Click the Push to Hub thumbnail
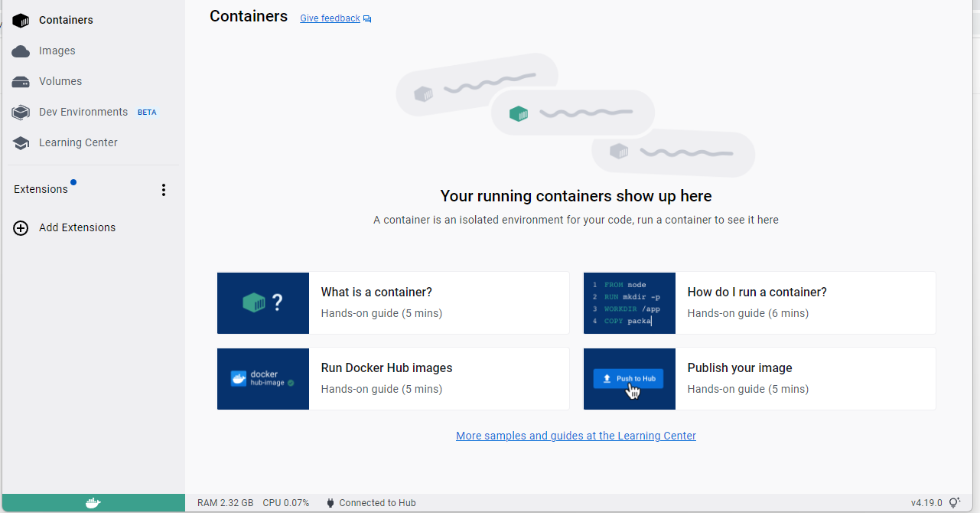The width and height of the screenshot is (980, 513). (x=630, y=379)
